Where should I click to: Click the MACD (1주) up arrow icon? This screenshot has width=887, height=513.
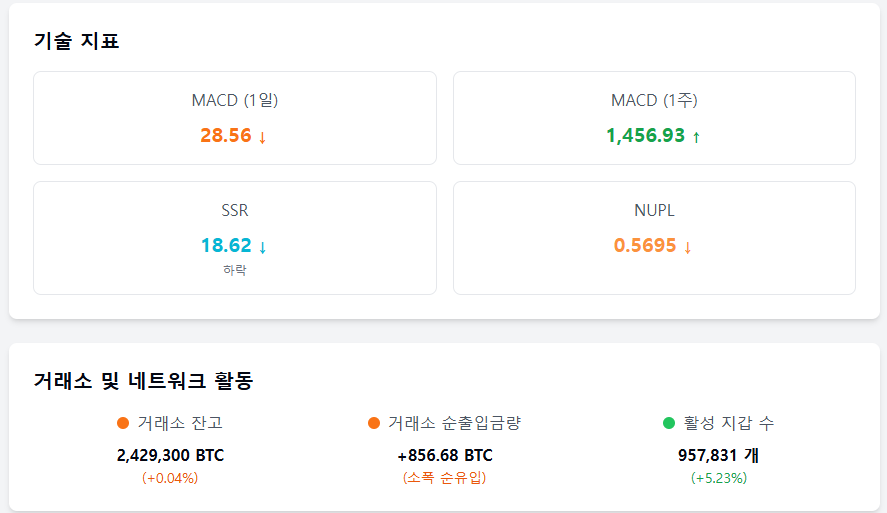coord(696,137)
